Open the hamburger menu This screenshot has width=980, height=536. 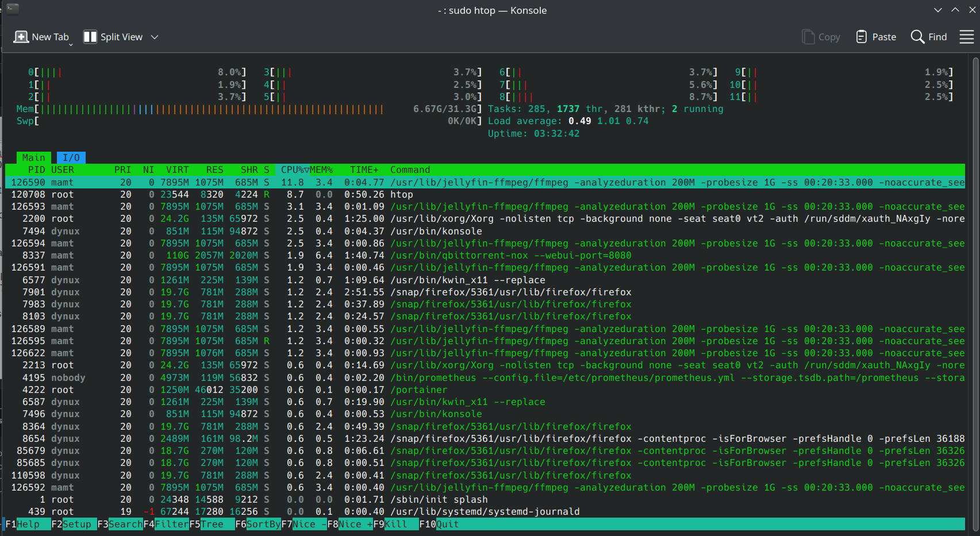point(966,37)
